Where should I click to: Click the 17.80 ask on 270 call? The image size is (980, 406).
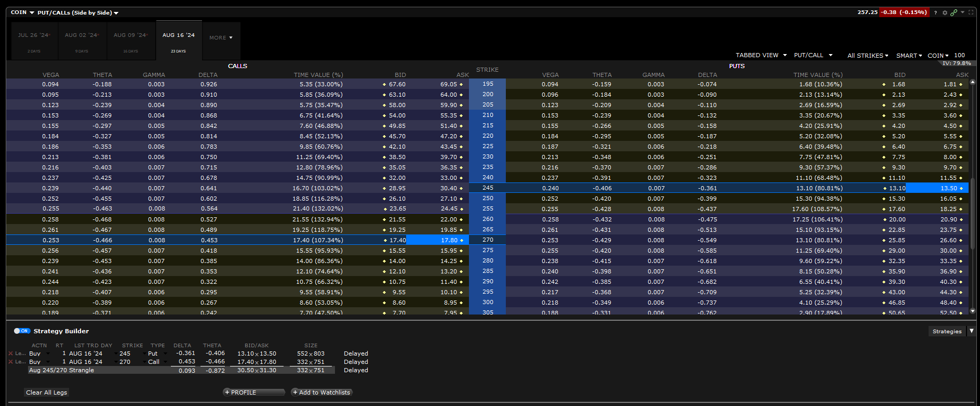pos(437,240)
